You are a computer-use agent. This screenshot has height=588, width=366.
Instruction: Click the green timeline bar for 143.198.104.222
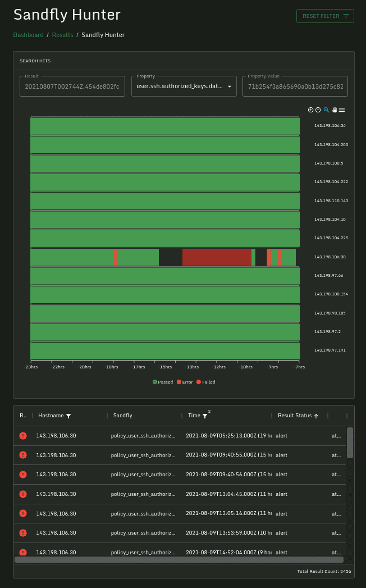click(x=165, y=183)
